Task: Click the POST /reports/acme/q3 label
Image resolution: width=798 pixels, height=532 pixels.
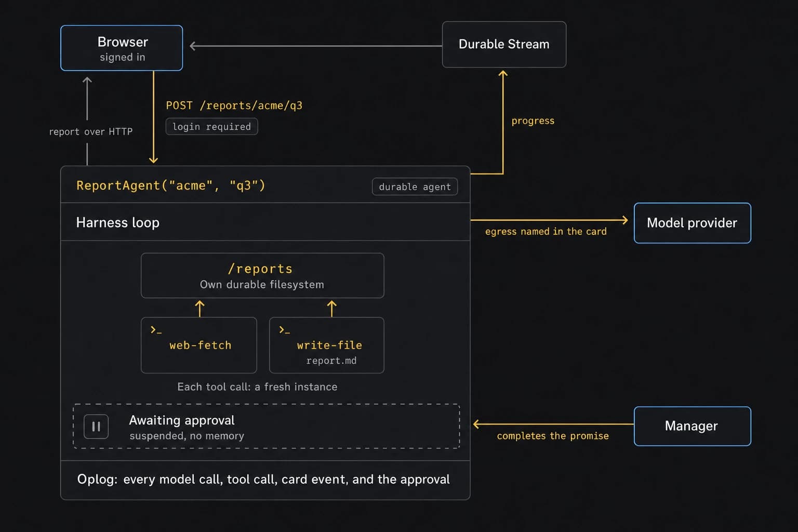Action: point(234,105)
